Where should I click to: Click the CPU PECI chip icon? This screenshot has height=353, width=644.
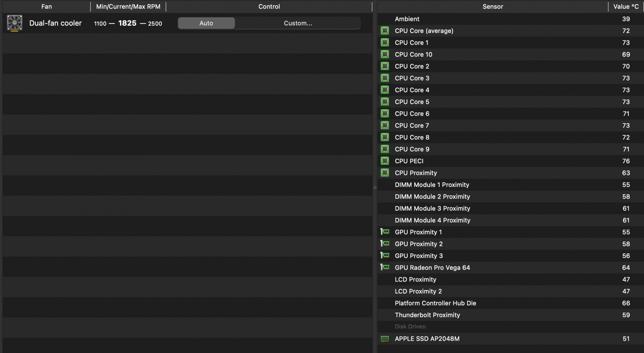384,161
